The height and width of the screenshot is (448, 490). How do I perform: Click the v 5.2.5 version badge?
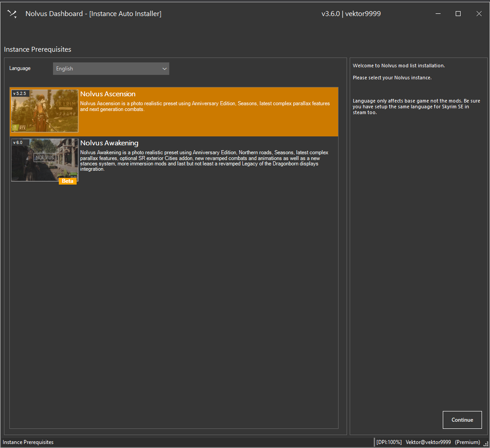(20, 94)
